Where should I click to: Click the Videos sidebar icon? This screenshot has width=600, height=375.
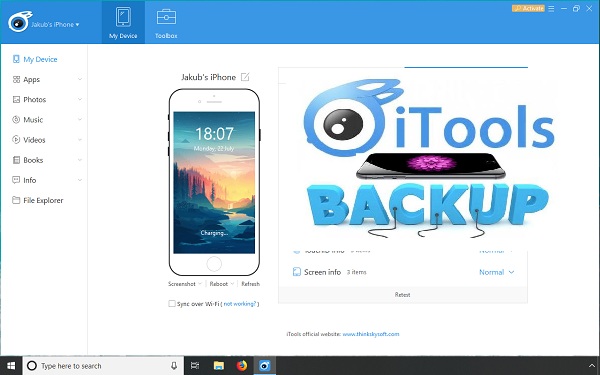(x=16, y=140)
